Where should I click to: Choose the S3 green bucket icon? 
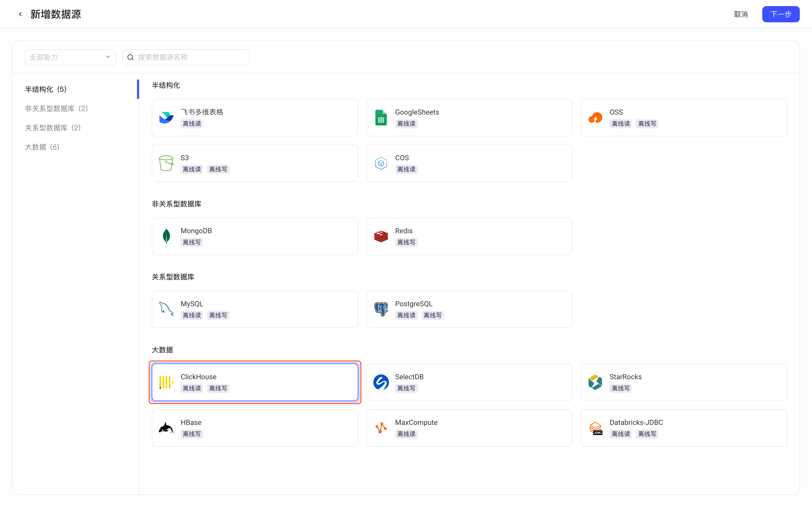click(166, 163)
